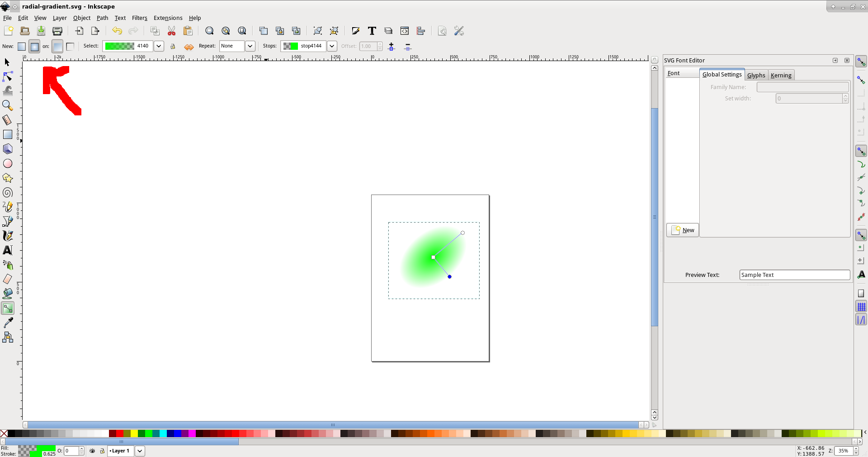This screenshot has width=868, height=457.
Task: Click the Delete stop button
Action: tap(407, 46)
